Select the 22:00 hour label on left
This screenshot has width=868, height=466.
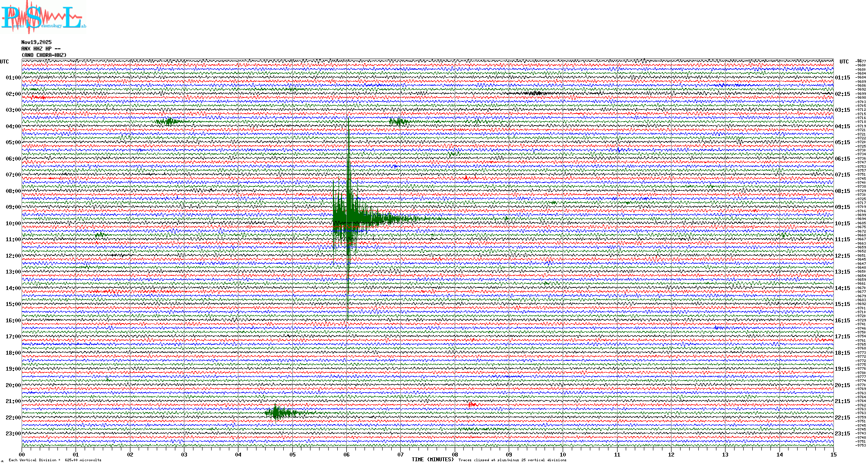click(x=13, y=418)
